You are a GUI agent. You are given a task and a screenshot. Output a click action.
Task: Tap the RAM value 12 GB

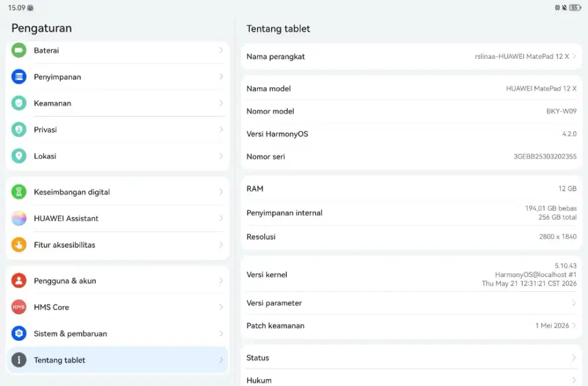pos(567,188)
